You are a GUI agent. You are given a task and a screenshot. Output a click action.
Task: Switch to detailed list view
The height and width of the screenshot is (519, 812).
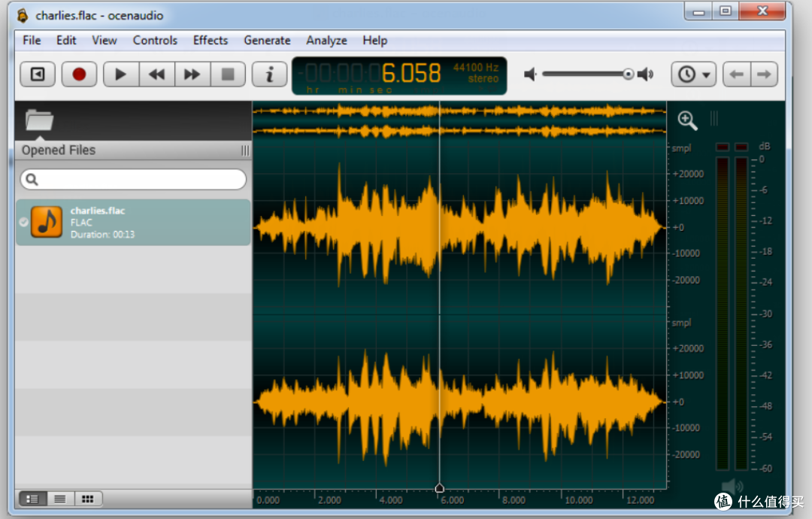(32, 499)
